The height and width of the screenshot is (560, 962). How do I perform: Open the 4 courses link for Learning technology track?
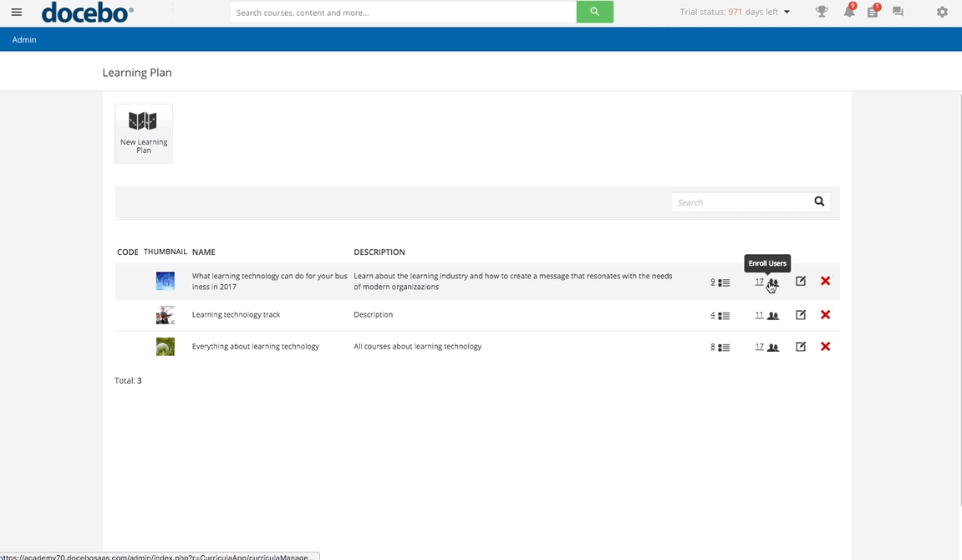click(x=712, y=314)
